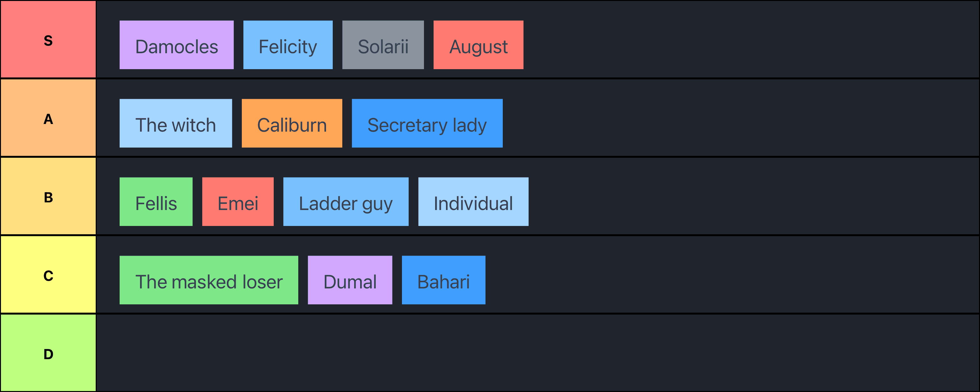Select the green Fellis tile

(x=156, y=201)
